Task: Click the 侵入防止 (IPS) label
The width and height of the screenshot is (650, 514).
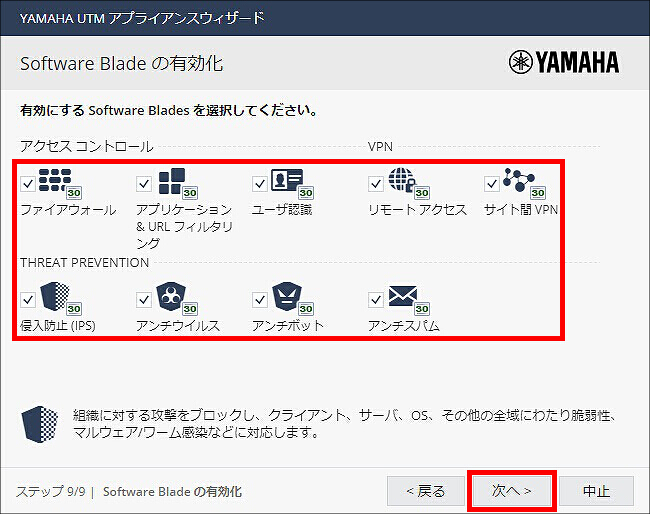Action: [x=58, y=326]
